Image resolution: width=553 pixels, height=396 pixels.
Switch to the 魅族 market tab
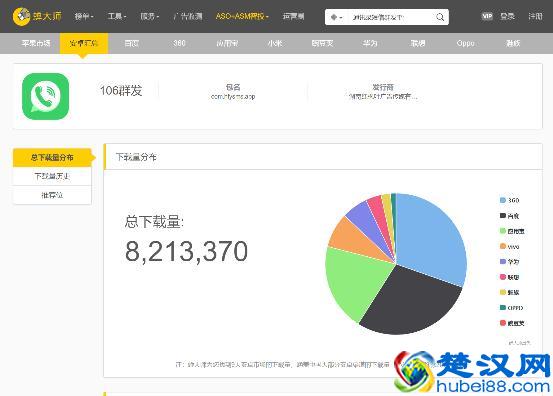pyautogui.click(x=513, y=43)
